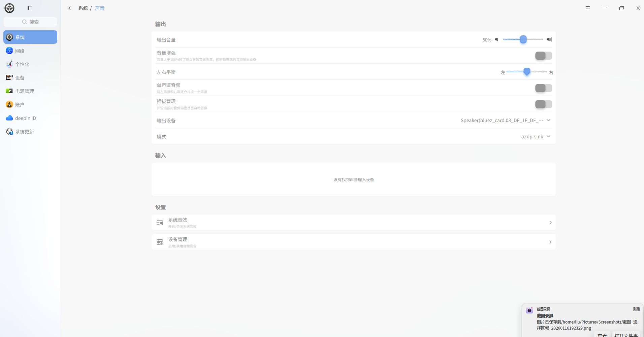Click the 系统 breadcrumb link
Screen dimensions: 644x337
coord(83,8)
